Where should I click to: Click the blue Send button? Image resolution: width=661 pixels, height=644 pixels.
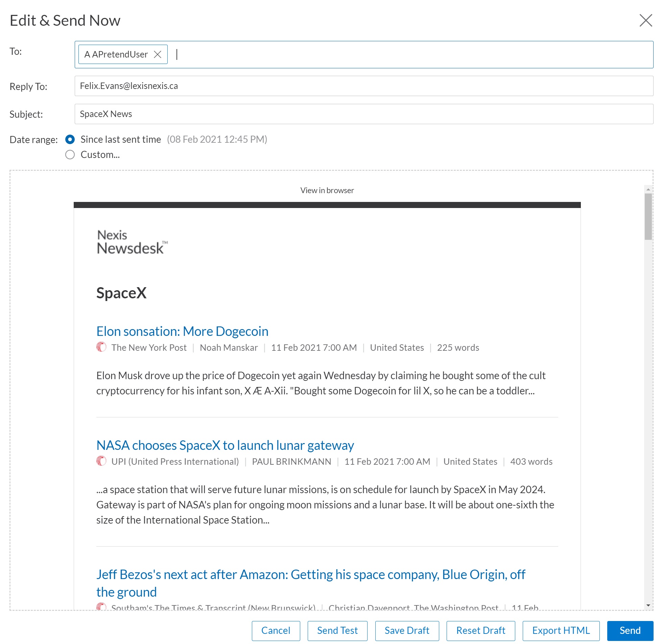tap(630, 630)
